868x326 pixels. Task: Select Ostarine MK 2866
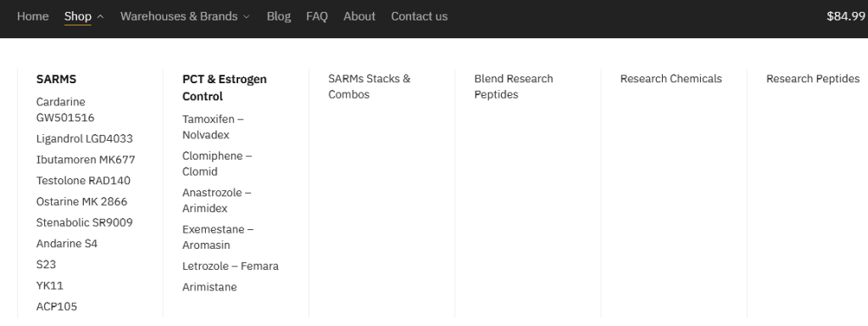click(x=81, y=202)
